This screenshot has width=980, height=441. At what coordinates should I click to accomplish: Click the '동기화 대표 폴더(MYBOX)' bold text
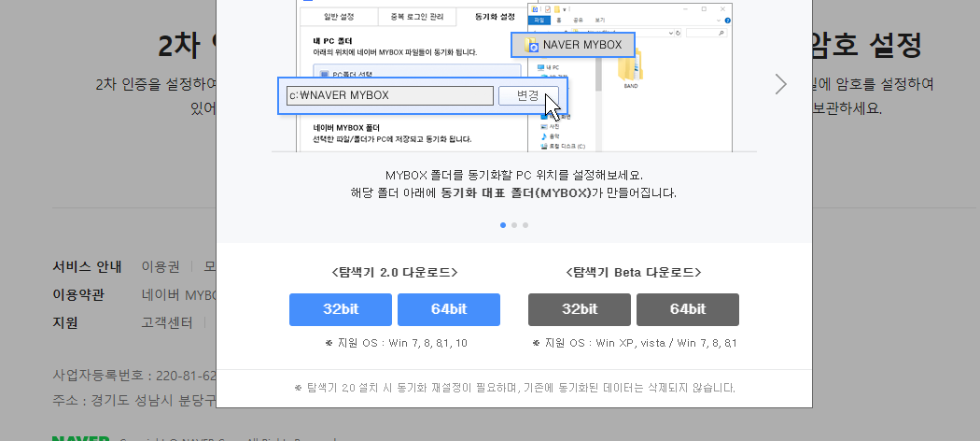pos(516,193)
